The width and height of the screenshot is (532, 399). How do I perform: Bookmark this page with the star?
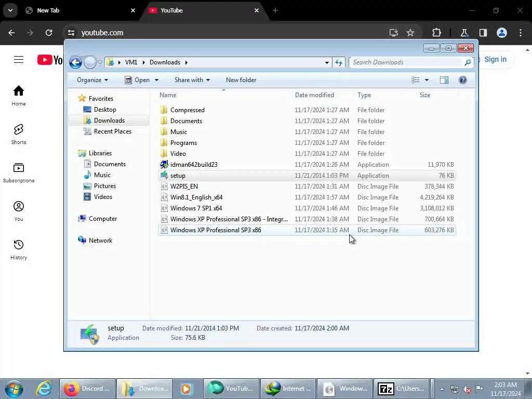(x=410, y=33)
